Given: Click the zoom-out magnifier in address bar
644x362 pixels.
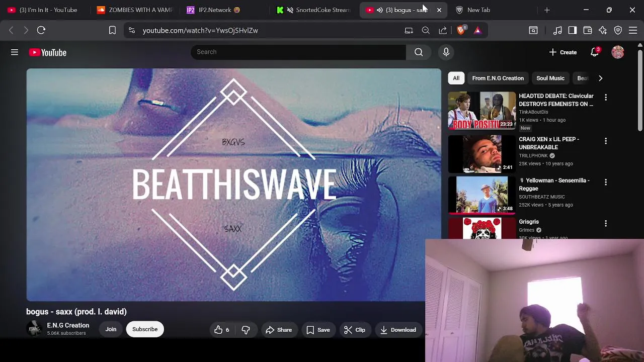Looking at the screenshot, I should point(426,30).
